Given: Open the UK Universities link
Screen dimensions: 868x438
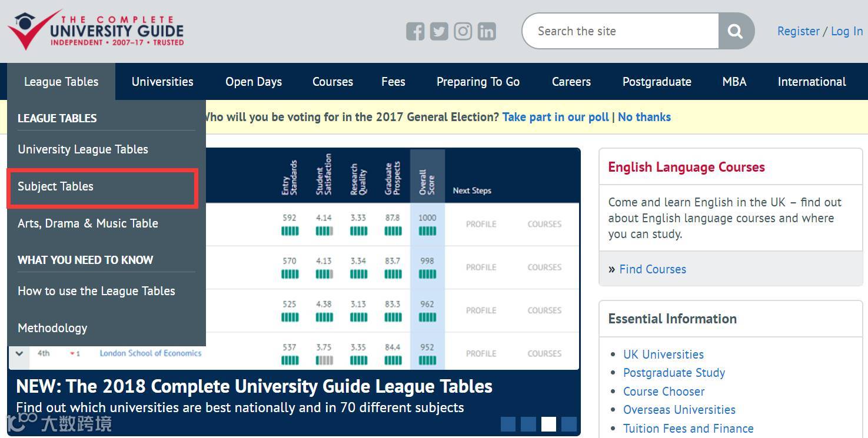Looking at the screenshot, I should [x=664, y=355].
